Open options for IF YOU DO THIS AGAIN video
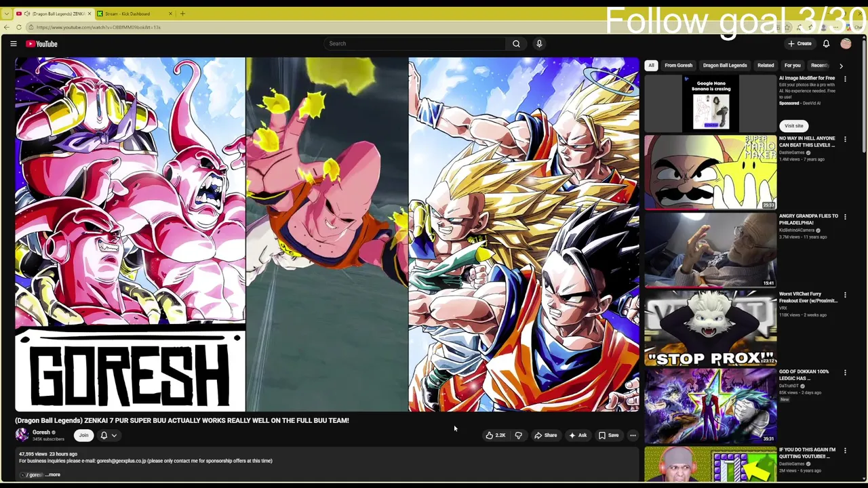868x488 pixels. coord(845,451)
